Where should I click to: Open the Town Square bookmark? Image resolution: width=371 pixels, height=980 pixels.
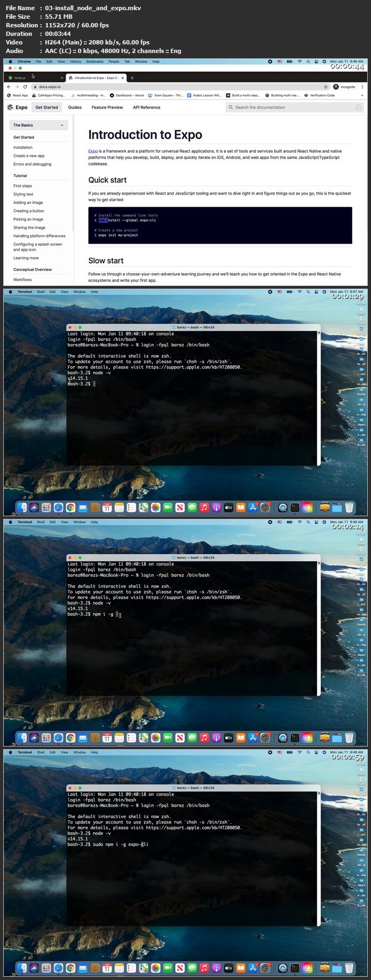[166, 95]
